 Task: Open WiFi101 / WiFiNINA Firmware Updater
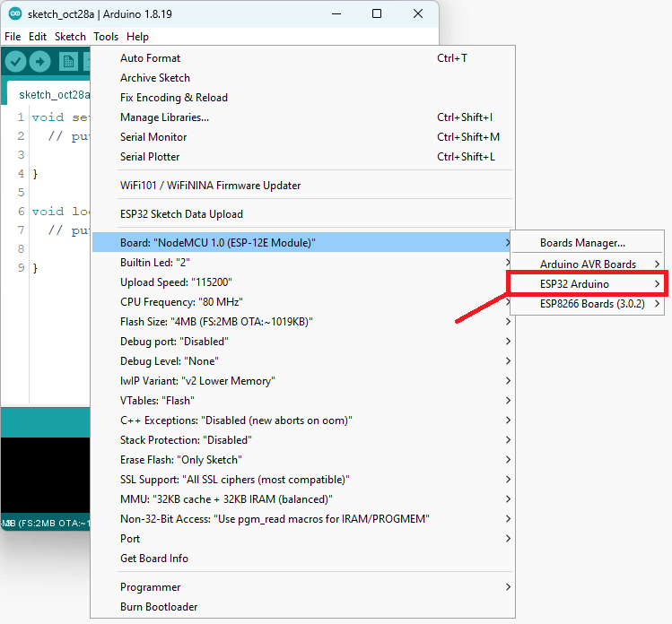click(x=302, y=185)
